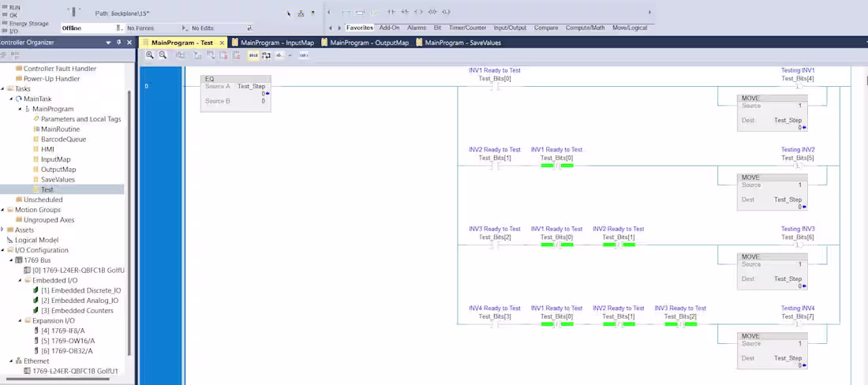868x385 pixels.
Task: Click the EQ instruction block
Action: (236, 93)
